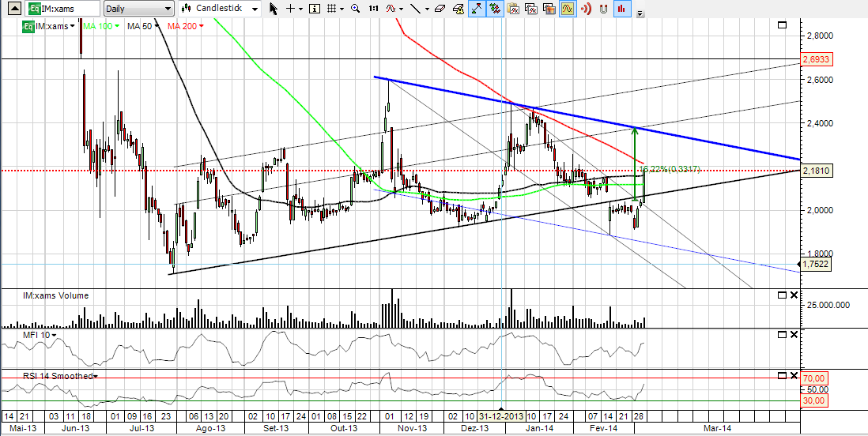Activate the zoom magnifier tool
868x436 pixels.
click(356, 9)
